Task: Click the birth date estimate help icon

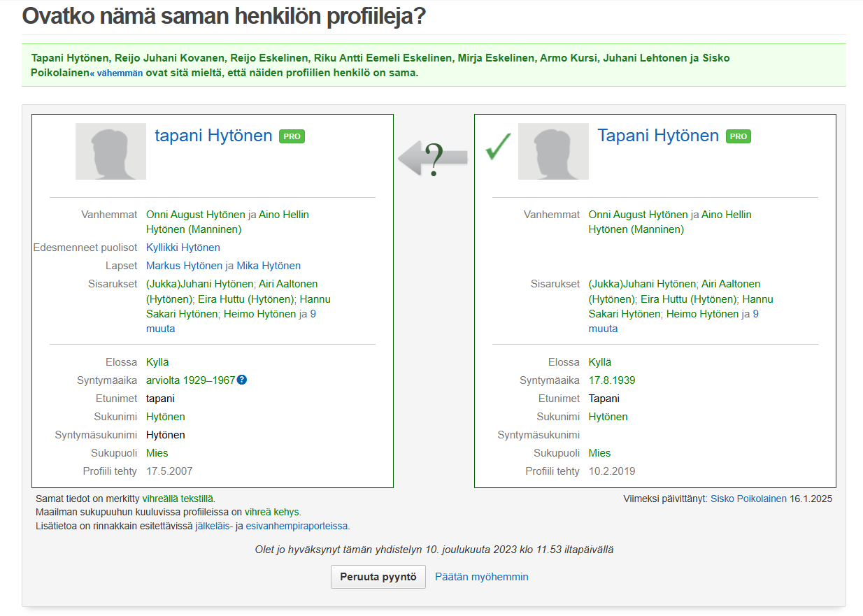Action: pos(242,380)
